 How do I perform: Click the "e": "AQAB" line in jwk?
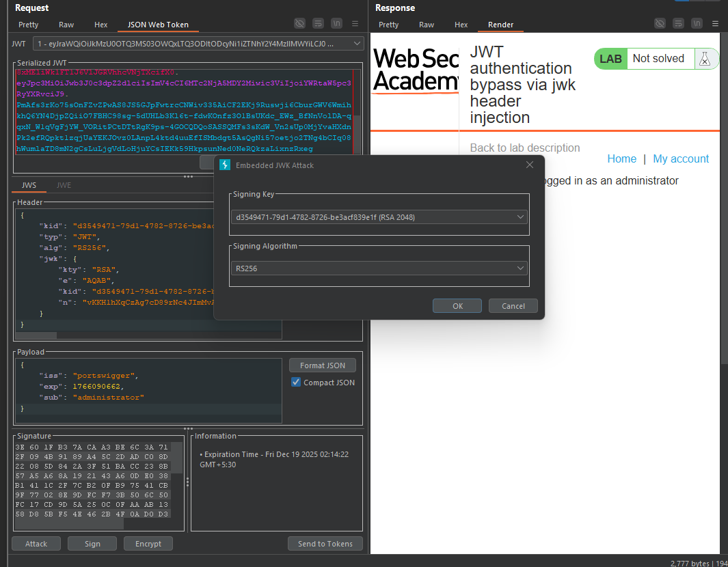point(86,280)
